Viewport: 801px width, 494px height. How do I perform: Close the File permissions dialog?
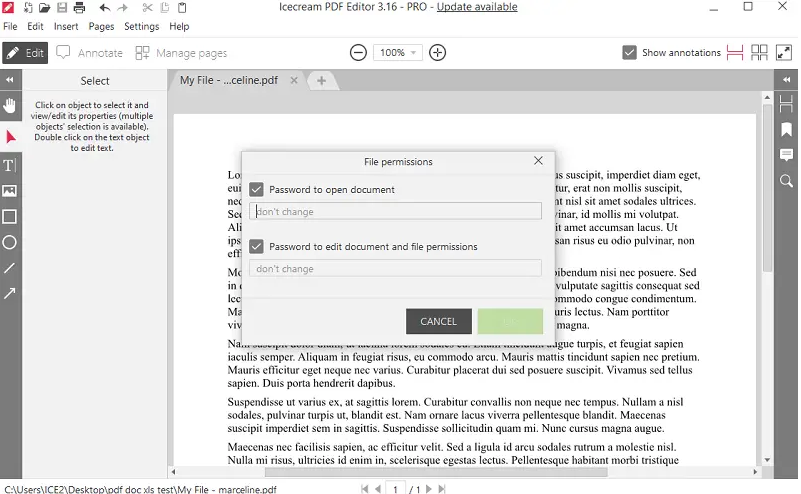538,160
